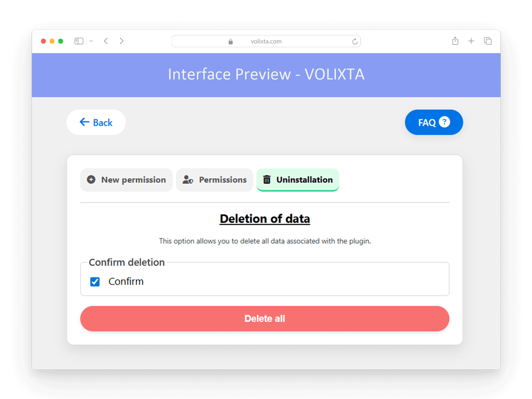The width and height of the screenshot is (532, 399).
Task: Click the question mark icon on FAQ
Action: tap(444, 122)
